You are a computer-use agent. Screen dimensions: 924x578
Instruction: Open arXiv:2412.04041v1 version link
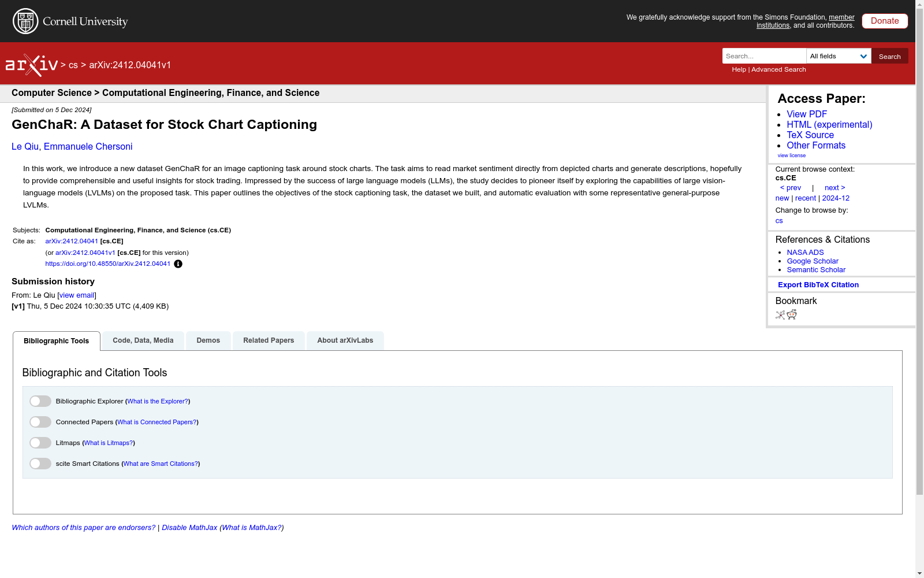tap(85, 253)
